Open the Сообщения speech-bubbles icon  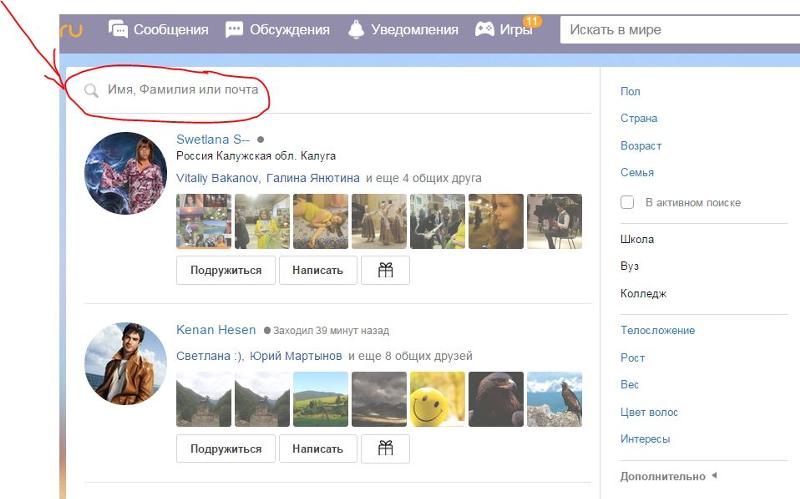click(x=118, y=29)
